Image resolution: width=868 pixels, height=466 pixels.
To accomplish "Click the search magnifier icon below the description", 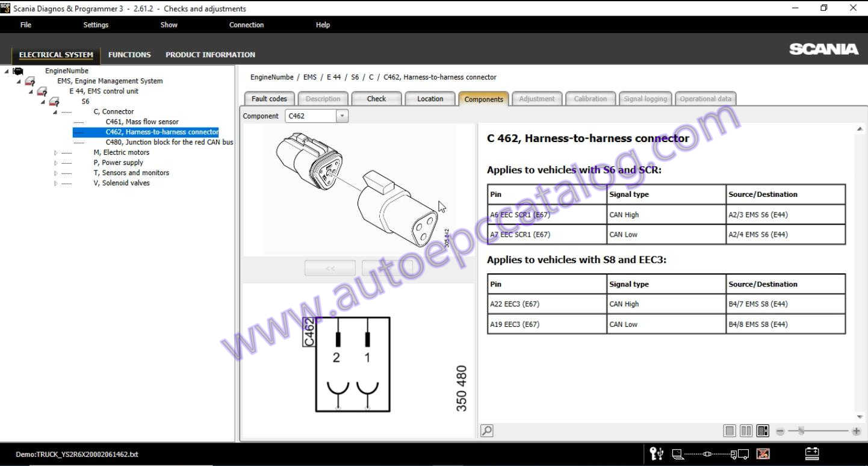I will [486, 430].
